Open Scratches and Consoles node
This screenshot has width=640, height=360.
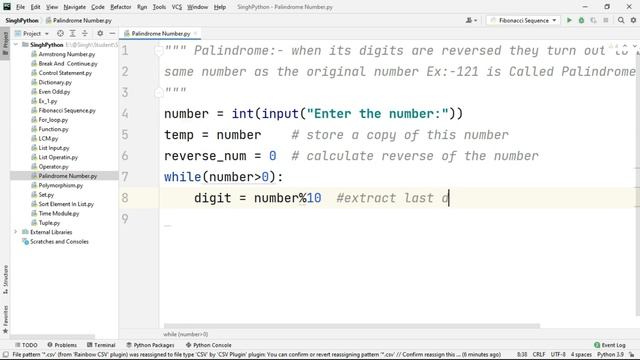click(55, 242)
